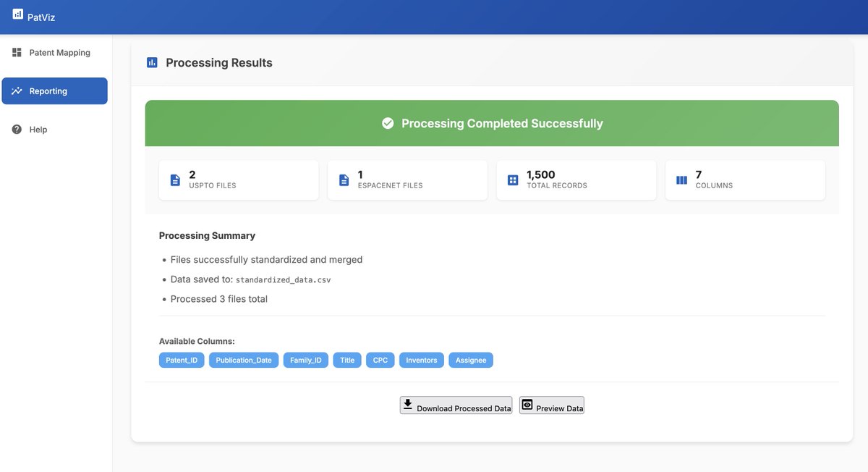The width and height of the screenshot is (868, 472).
Task: Click the Processing Summary heading
Action: [x=207, y=235]
